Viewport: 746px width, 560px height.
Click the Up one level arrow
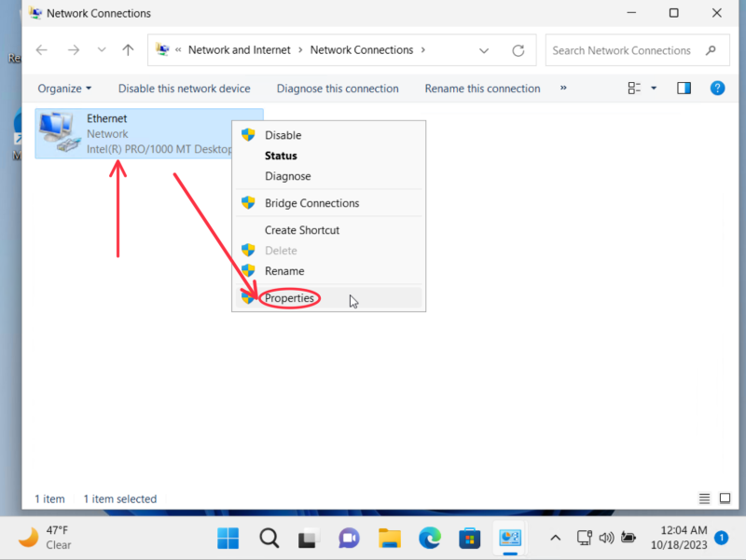click(128, 50)
